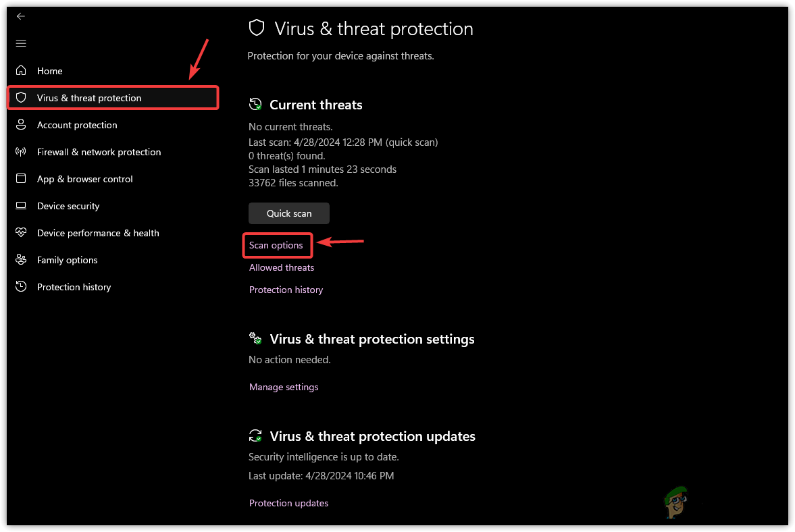This screenshot has height=532, width=795.
Task: Click the Firewall & network signal icon
Action: [21, 152]
